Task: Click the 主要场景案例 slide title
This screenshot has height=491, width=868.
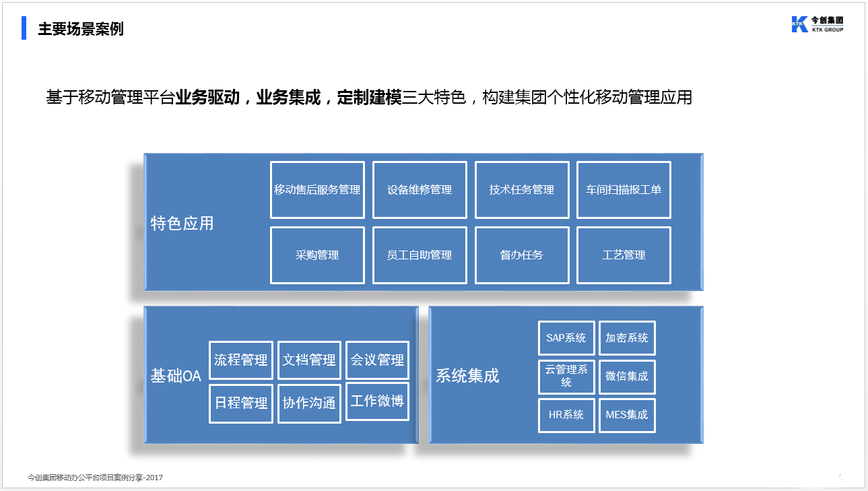Action: [81, 30]
